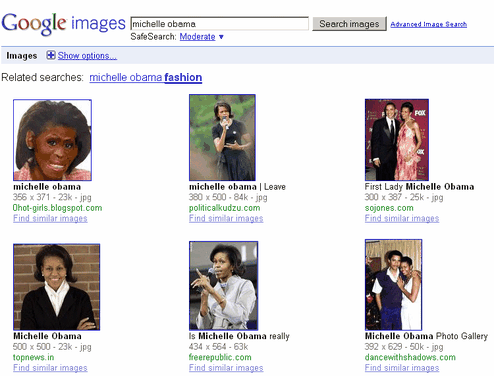Viewport: 494px width, 376px height.
Task: Find similar images for 0hot-girls.blogspot.com result
Action: (50, 219)
